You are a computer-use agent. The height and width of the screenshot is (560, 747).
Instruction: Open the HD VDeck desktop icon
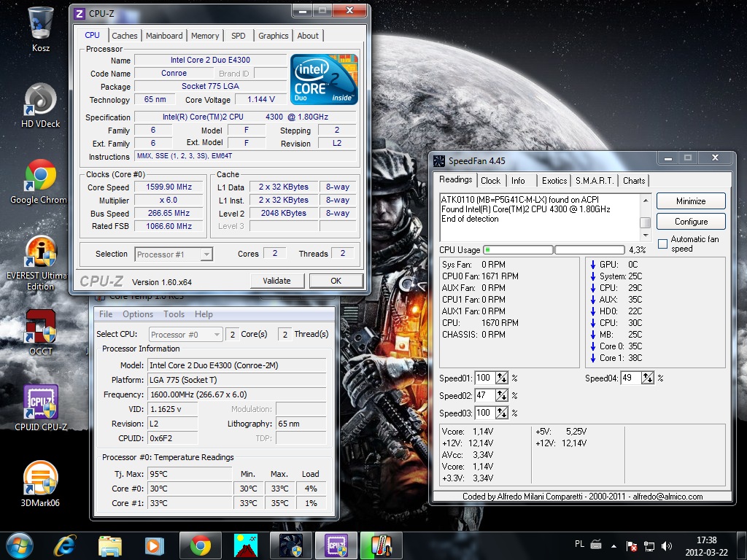(x=41, y=100)
